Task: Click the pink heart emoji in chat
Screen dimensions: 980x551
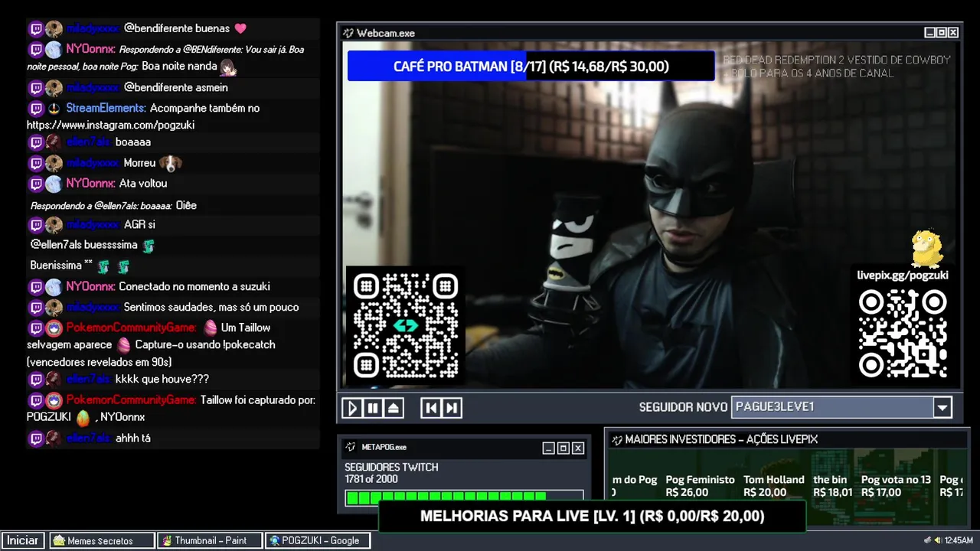Action: [x=240, y=28]
